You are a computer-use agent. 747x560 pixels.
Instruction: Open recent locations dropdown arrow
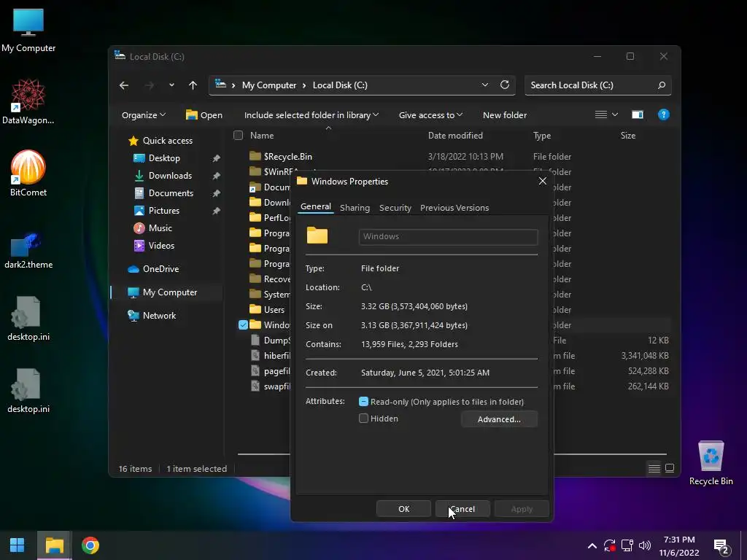(171, 85)
